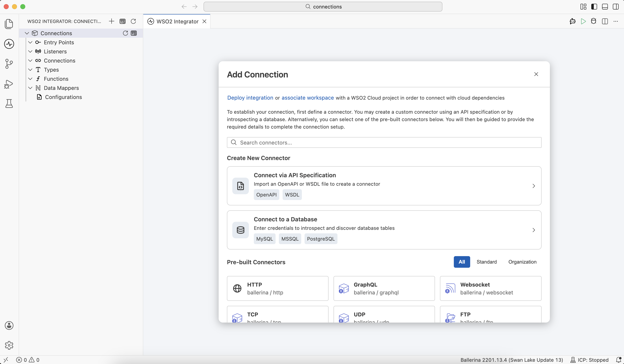This screenshot has height=364, width=624.
Task: Open Connect via API Specification chevron
Action: click(x=534, y=186)
